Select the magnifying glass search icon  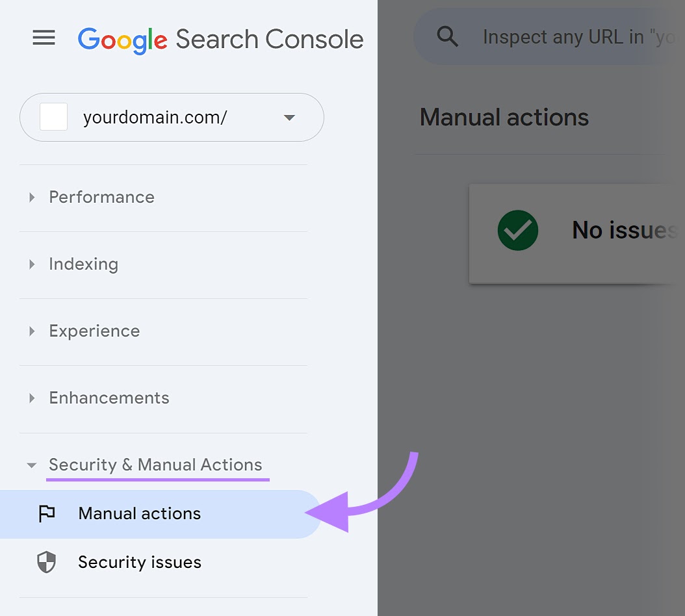447,36
